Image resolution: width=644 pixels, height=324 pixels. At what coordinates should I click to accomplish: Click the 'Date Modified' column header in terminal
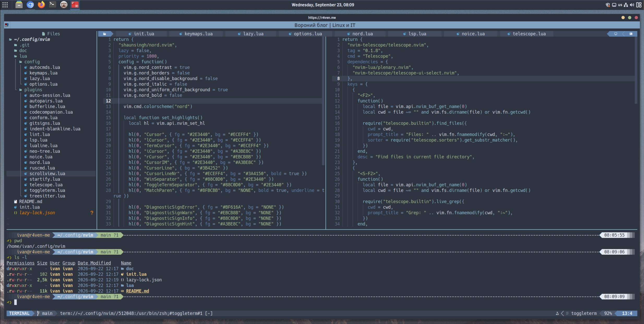94,263
